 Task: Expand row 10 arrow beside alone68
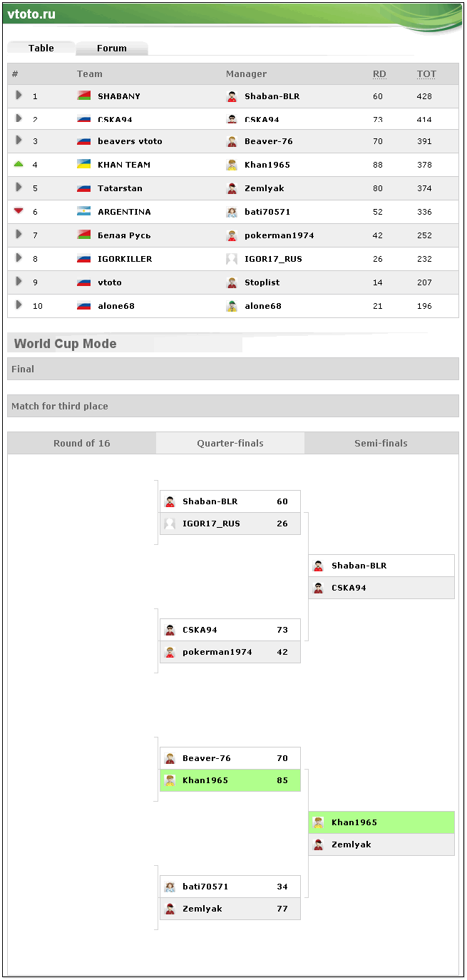[x=19, y=305]
